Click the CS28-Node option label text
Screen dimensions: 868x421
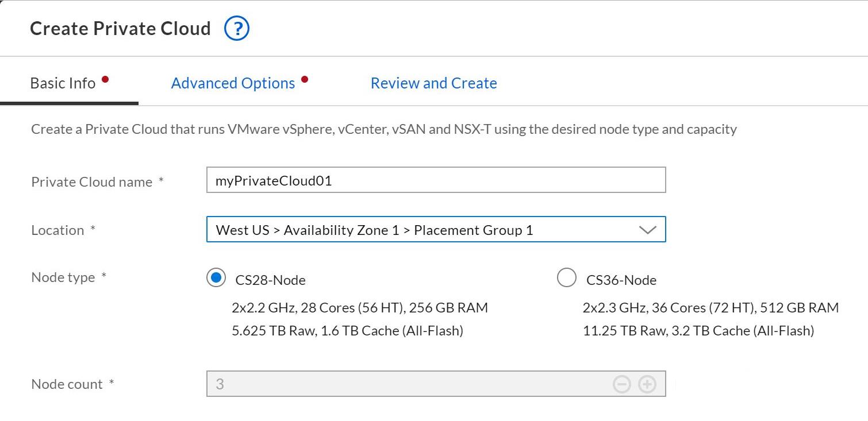coord(270,280)
